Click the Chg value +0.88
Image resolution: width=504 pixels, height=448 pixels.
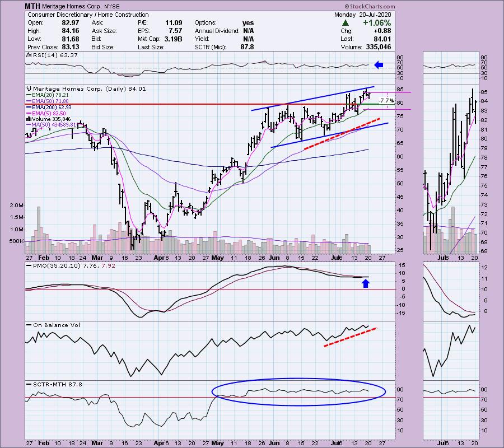(x=382, y=31)
